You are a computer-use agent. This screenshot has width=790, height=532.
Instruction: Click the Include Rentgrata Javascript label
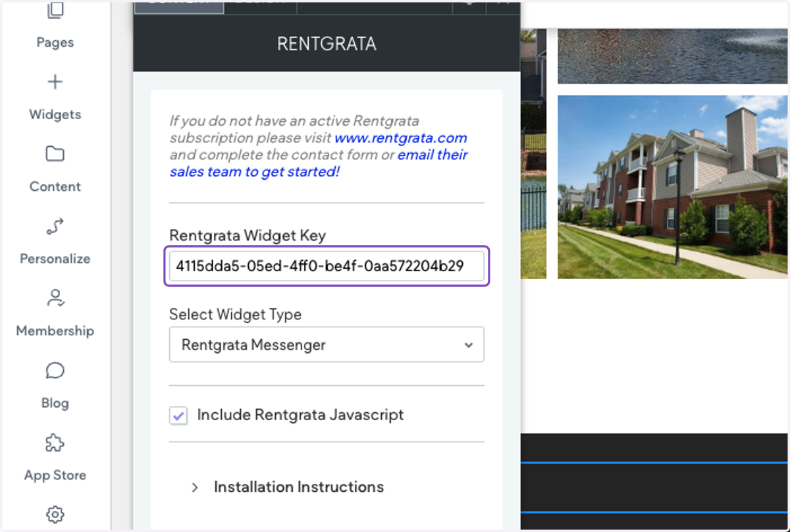(x=300, y=415)
